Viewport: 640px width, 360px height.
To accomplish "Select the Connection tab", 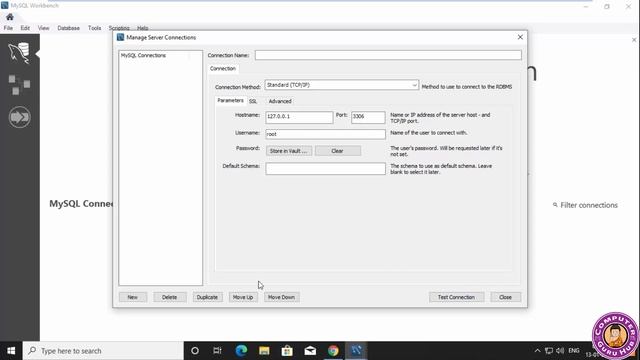I will [223, 69].
